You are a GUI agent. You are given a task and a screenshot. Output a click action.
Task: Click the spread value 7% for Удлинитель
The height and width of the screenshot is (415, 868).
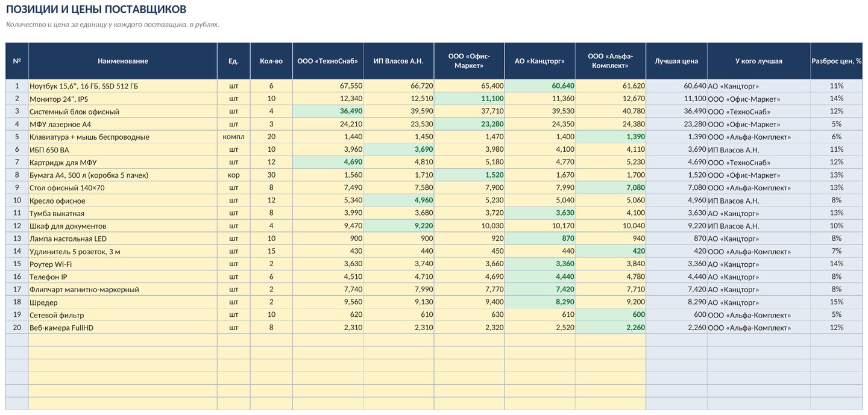[837, 251]
